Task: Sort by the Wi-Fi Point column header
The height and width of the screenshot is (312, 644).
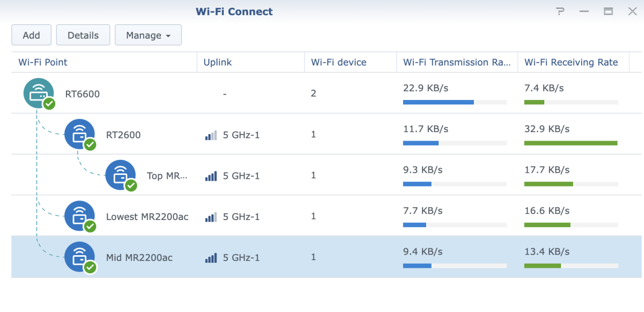Action: (43, 62)
